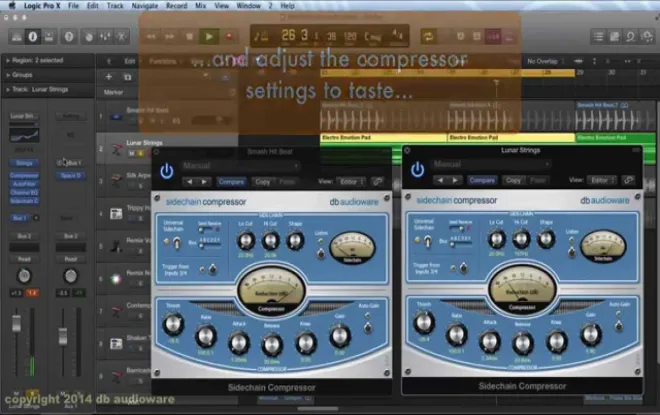This screenshot has width=660, height=415.
Task: Open the Library icon in control bar
Action: pyautogui.click(x=16, y=37)
